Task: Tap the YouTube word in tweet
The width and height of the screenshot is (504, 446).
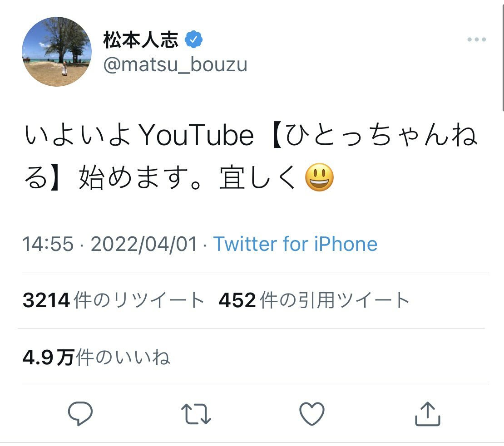Action: [196, 136]
